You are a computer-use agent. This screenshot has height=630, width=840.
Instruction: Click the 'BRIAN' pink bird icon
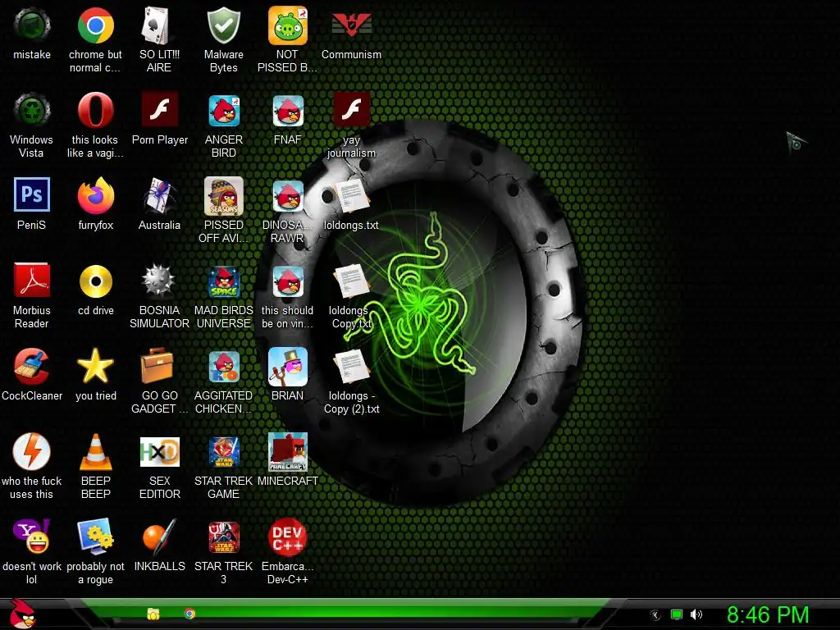[288, 367]
